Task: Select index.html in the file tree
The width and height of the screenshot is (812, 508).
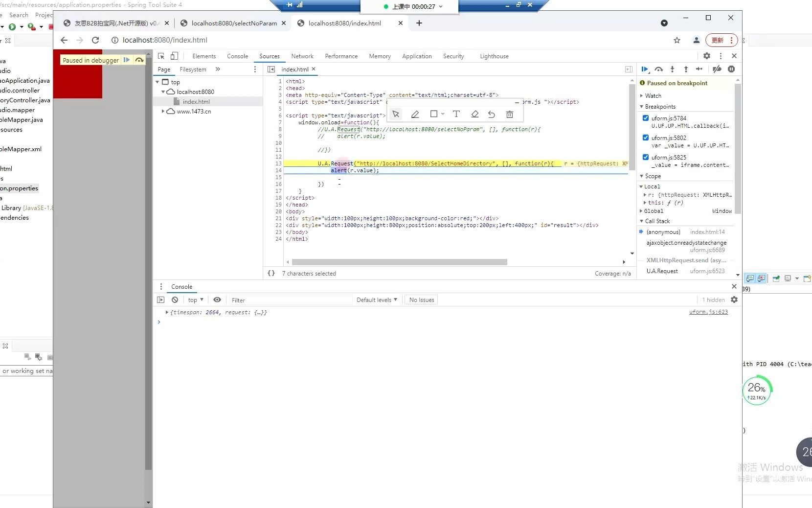Action: click(x=196, y=102)
